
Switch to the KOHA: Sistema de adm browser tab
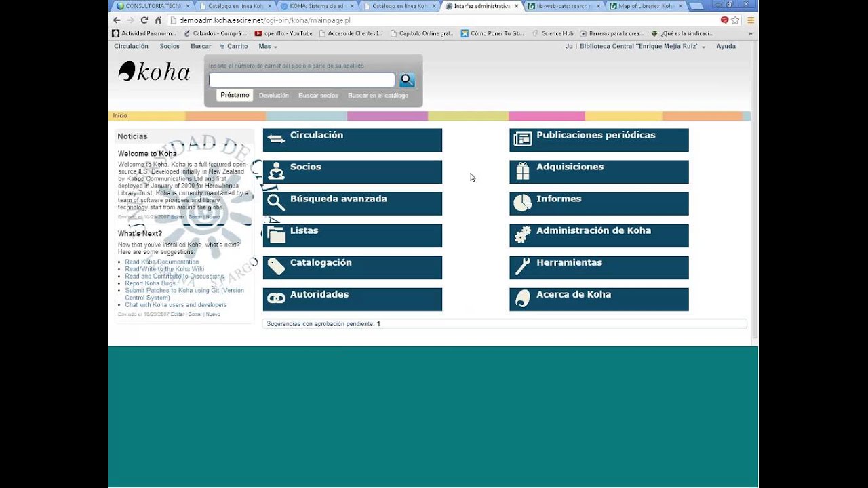317,6
